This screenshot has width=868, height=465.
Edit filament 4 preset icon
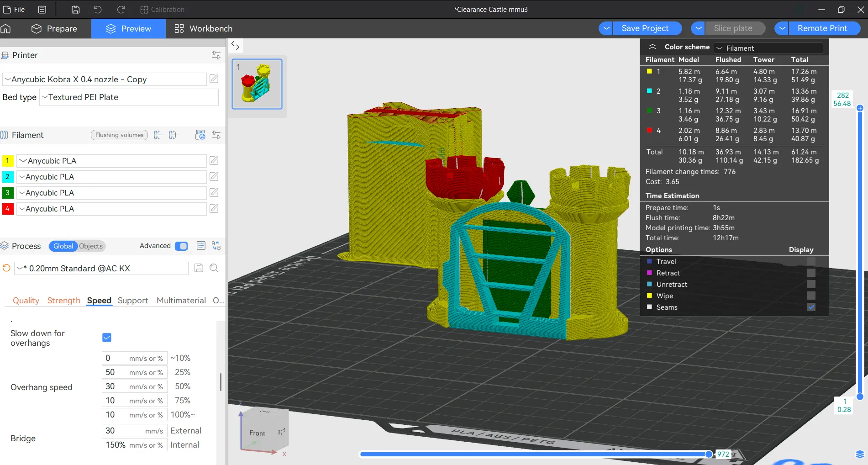(x=214, y=208)
